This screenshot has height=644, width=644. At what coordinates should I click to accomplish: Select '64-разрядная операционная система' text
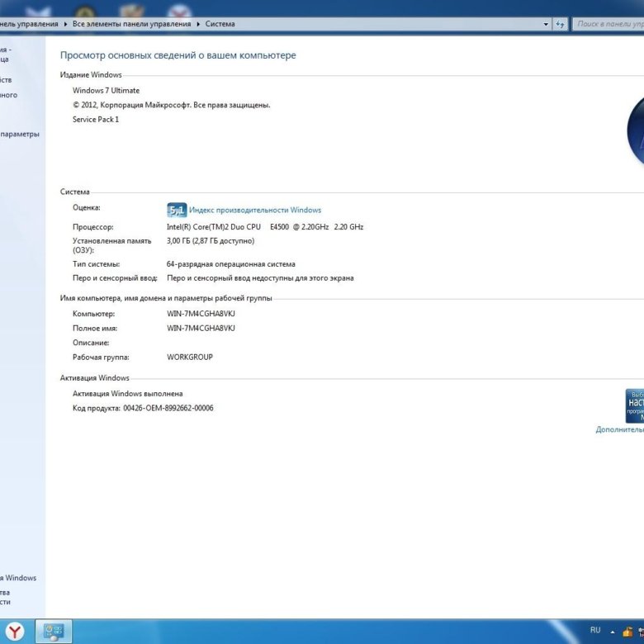tap(231, 264)
